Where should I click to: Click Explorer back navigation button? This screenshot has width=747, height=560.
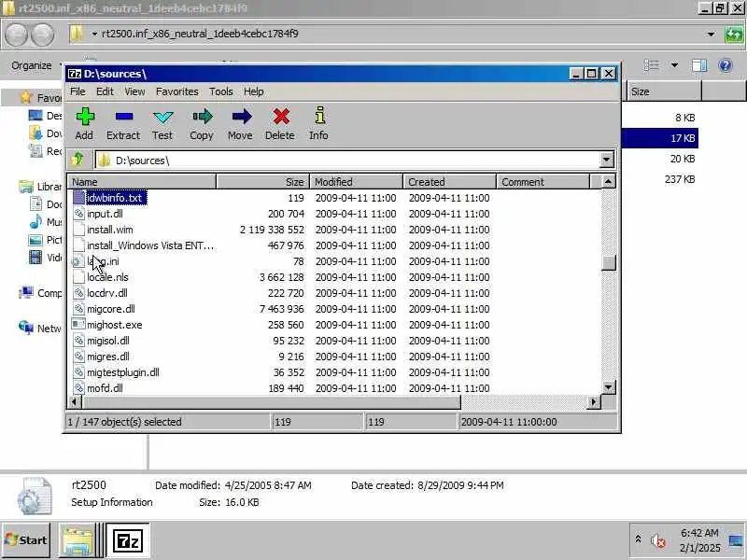(x=16, y=35)
